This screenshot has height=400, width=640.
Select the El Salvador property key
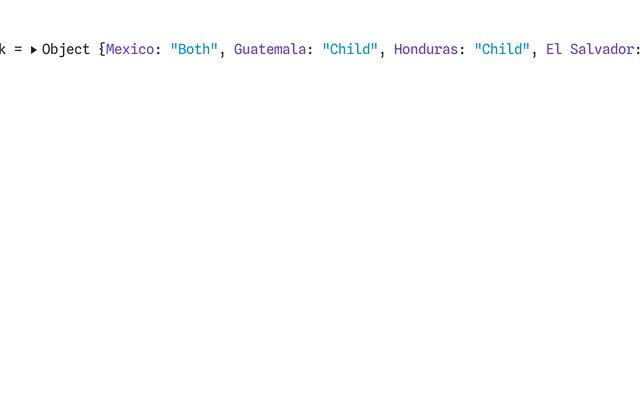coord(590,49)
